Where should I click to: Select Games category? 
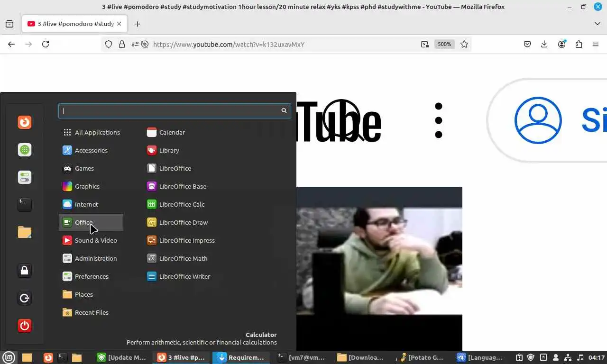[91, 168]
